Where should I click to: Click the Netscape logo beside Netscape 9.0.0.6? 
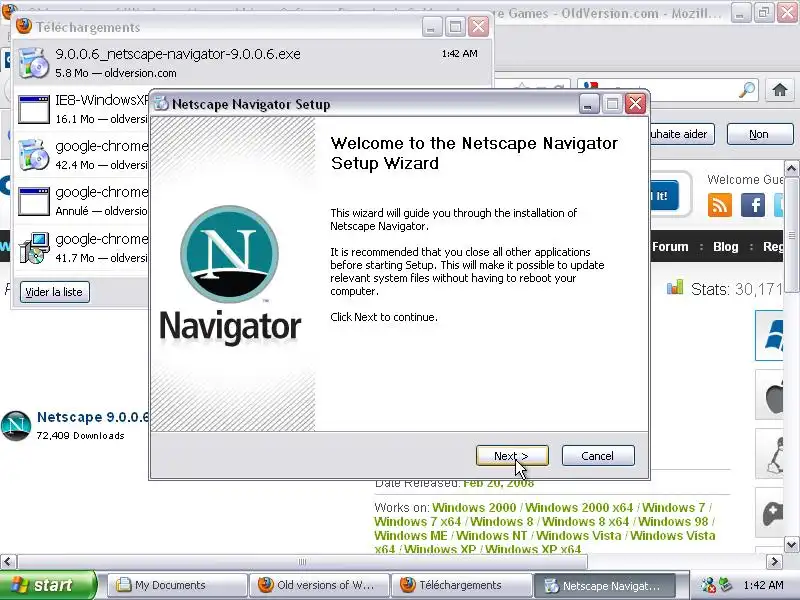click(x=16, y=426)
